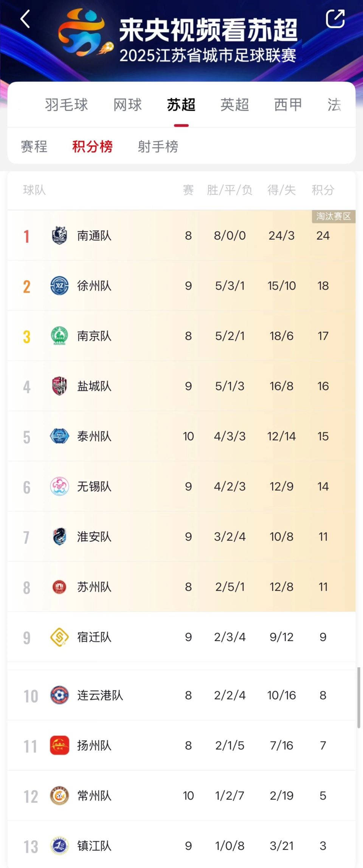This screenshot has height=868, width=363.
Task: Tap the Yancheng team crest
Action: [59, 386]
